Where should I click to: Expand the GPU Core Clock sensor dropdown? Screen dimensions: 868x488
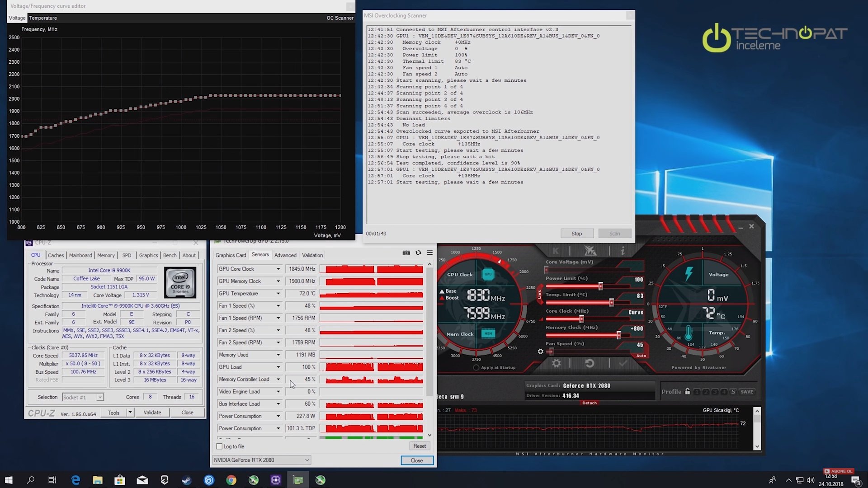278,269
